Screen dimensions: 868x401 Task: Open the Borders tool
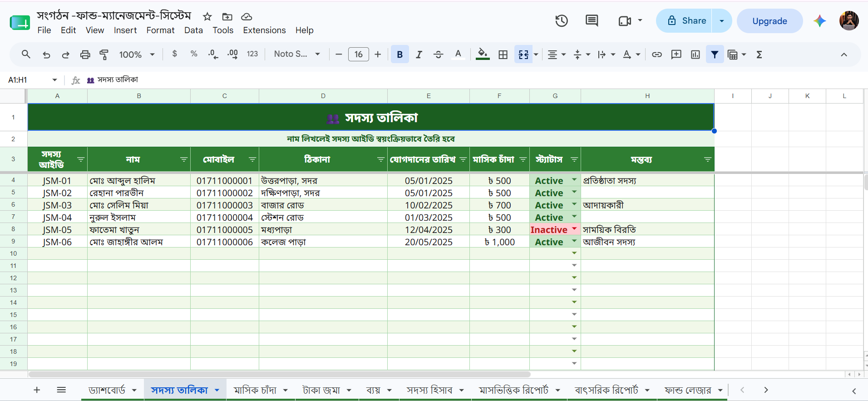coord(503,54)
